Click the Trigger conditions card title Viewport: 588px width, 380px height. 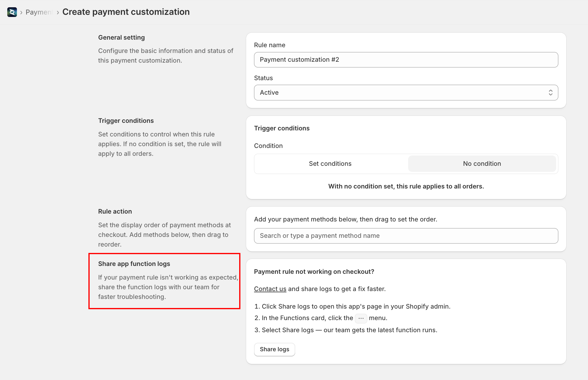click(x=282, y=128)
